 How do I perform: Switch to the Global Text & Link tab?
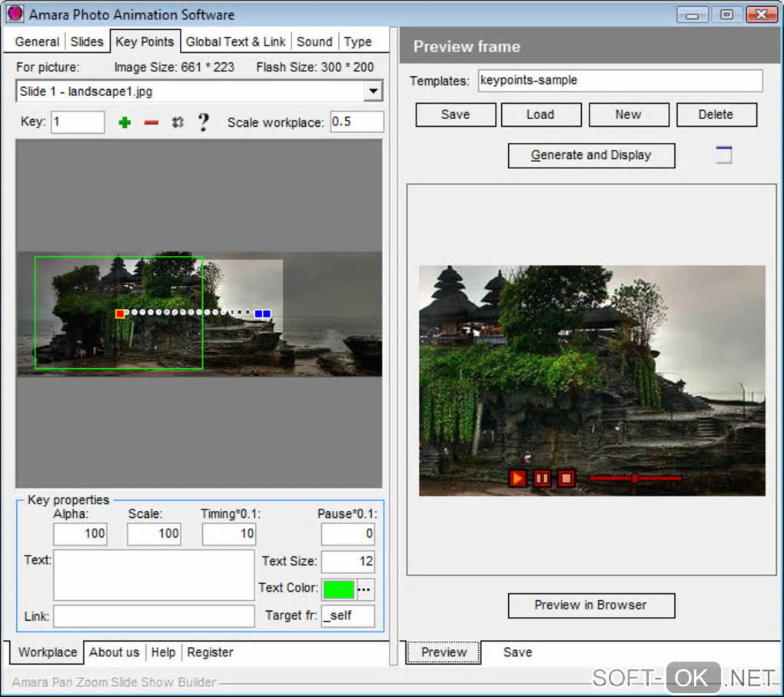pos(235,41)
